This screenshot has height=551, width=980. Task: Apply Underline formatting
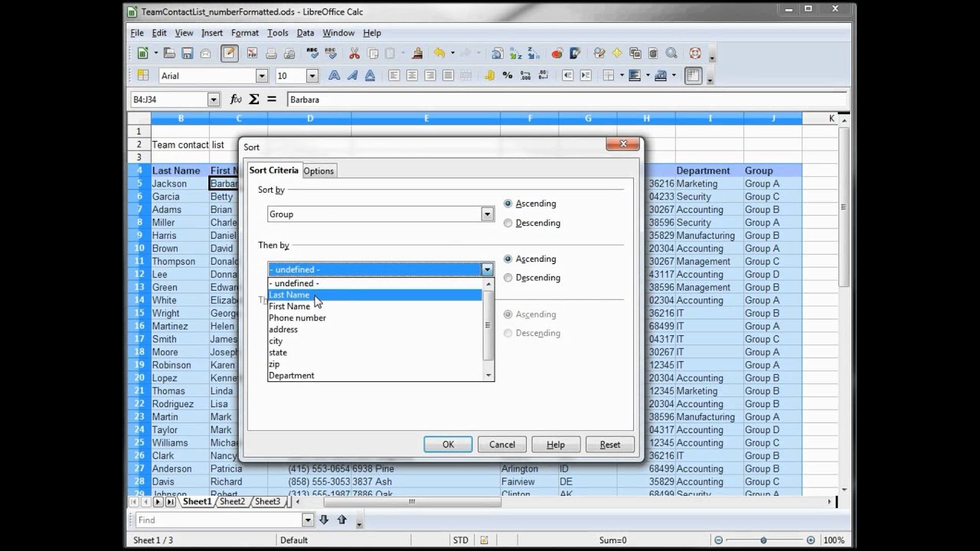[x=371, y=75]
